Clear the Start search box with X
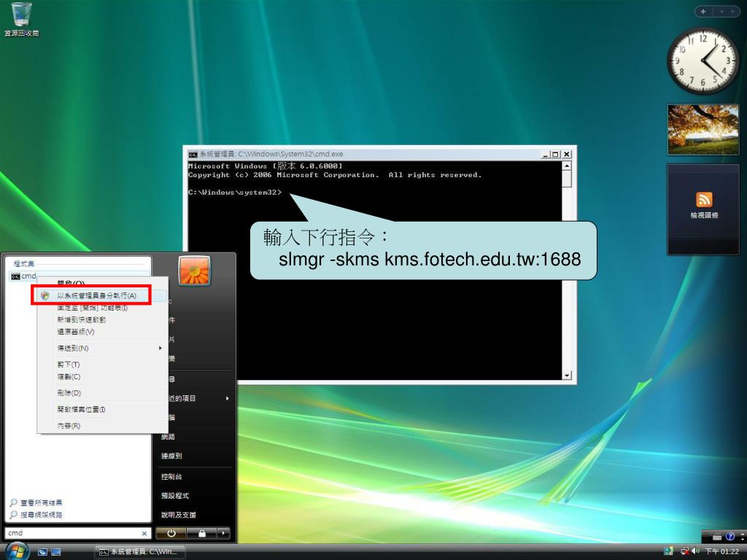The height and width of the screenshot is (560, 747). [144, 533]
